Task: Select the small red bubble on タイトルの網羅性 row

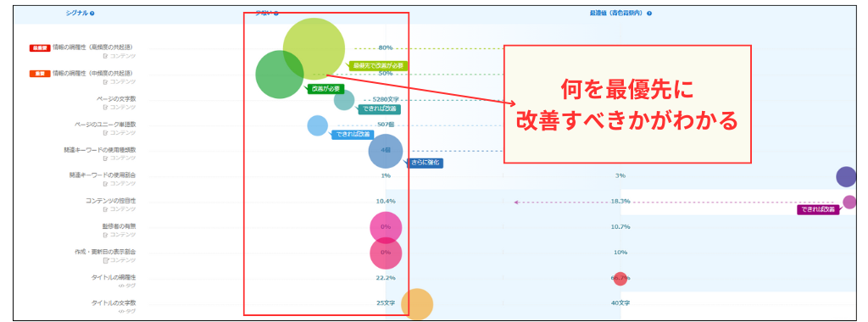Action: click(620, 279)
